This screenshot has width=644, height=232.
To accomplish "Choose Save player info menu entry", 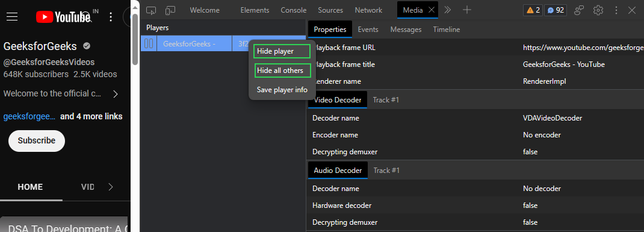I will (x=282, y=90).
